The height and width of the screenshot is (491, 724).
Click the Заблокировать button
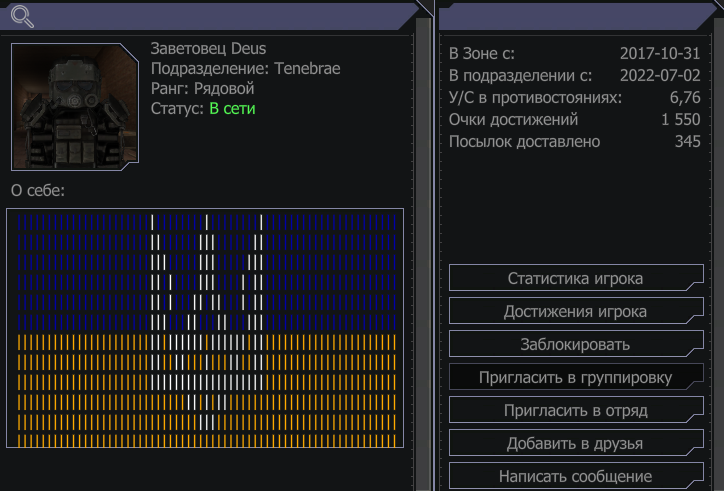coord(576,344)
